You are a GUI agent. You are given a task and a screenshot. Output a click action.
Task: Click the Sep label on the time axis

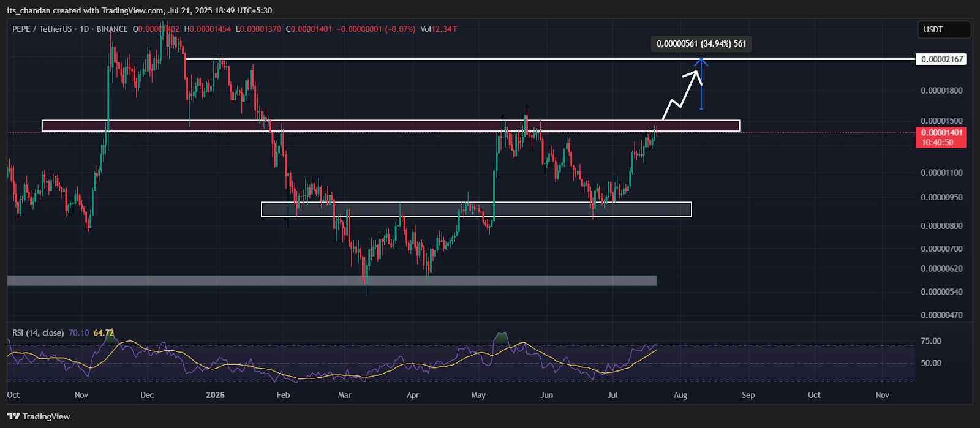[748, 395]
